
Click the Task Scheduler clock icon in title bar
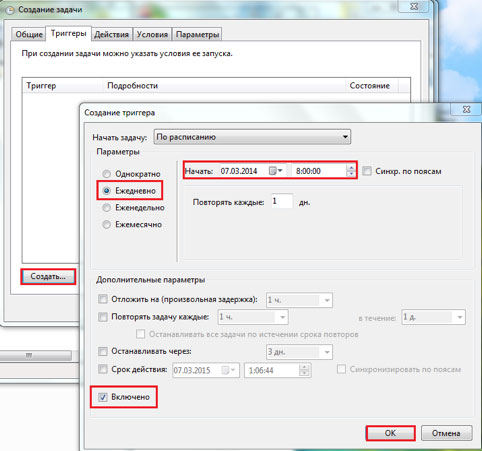pyautogui.click(x=10, y=10)
